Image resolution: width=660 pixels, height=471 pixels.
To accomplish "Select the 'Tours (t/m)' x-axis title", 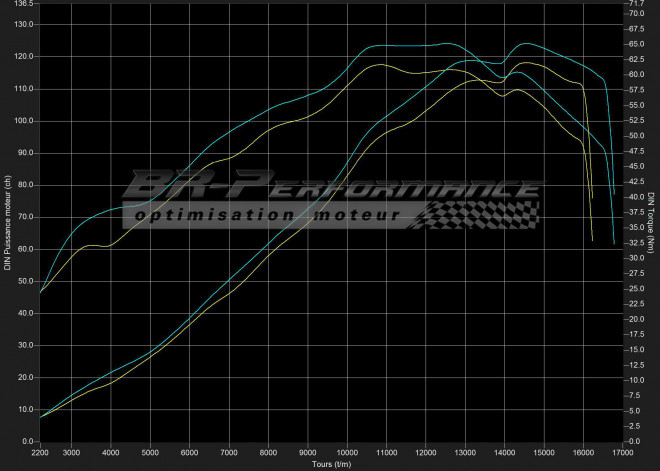I will 330,464.
